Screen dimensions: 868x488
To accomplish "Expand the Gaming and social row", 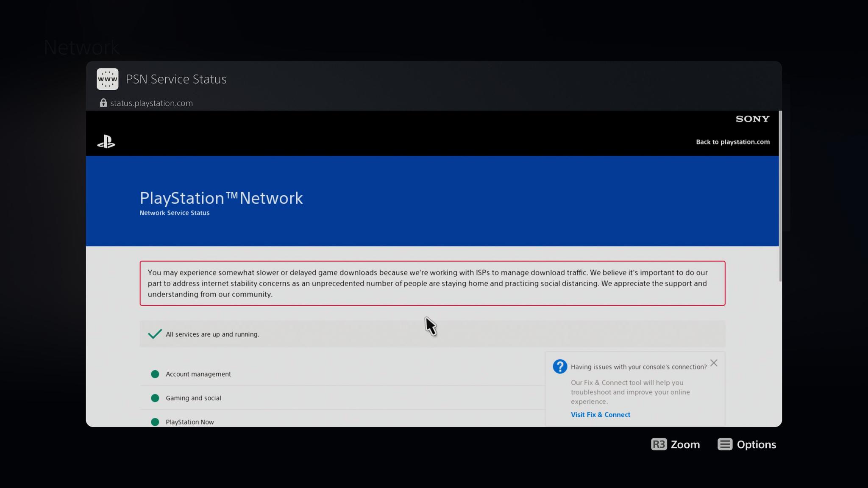I will pyautogui.click(x=342, y=398).
